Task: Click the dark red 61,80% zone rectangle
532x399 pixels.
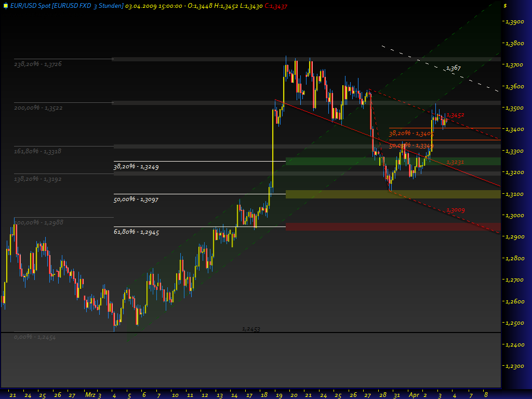Action: [393, 227]
